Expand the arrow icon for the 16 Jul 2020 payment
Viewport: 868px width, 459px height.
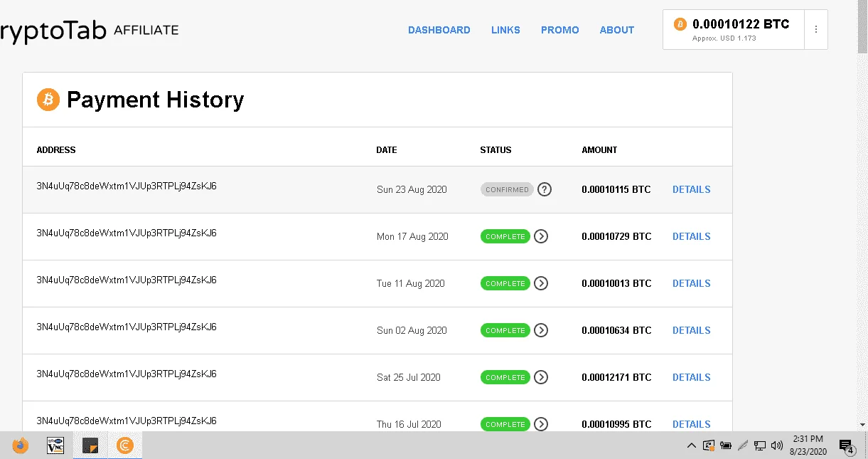coord(541,424)
